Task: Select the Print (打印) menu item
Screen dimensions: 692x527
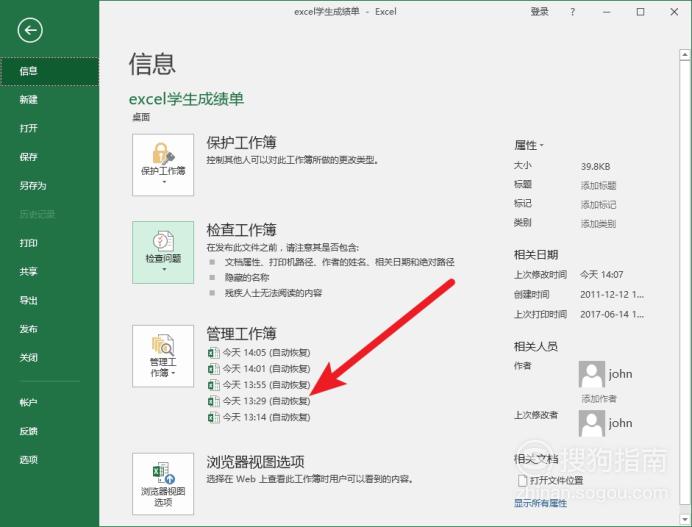Action: (49, 243)
